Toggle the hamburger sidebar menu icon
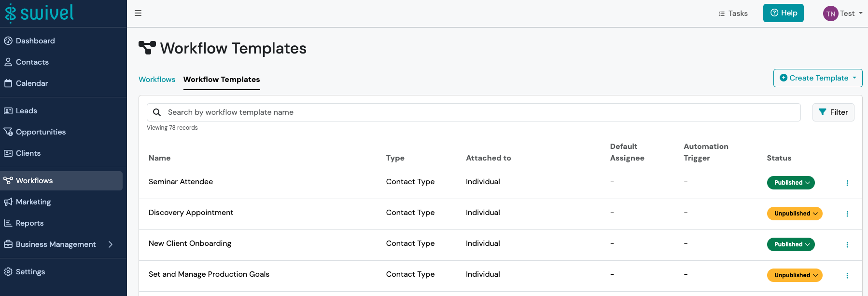Image resolution: width=868 pixels, height=296 pixels. [x=138, y=13]
